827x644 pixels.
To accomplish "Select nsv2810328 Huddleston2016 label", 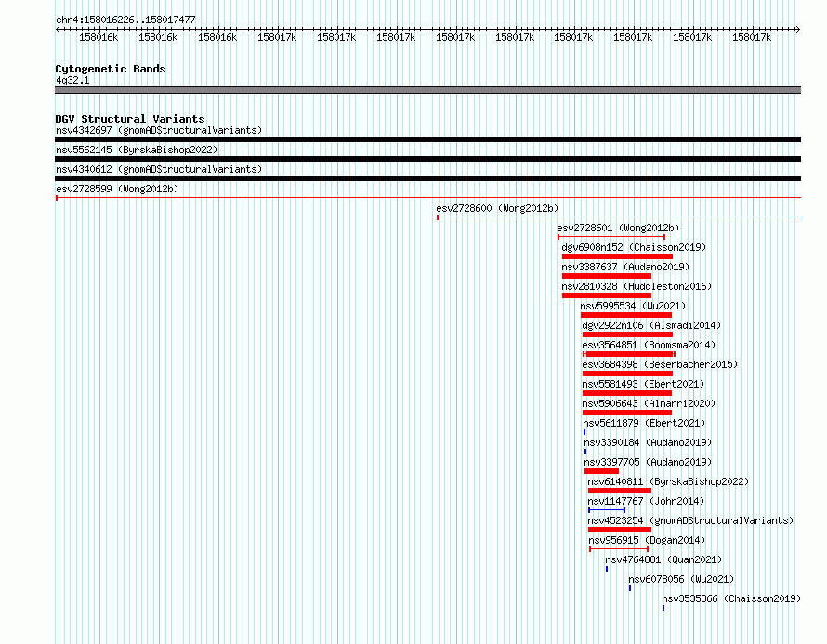I will [x=637, y=286].
